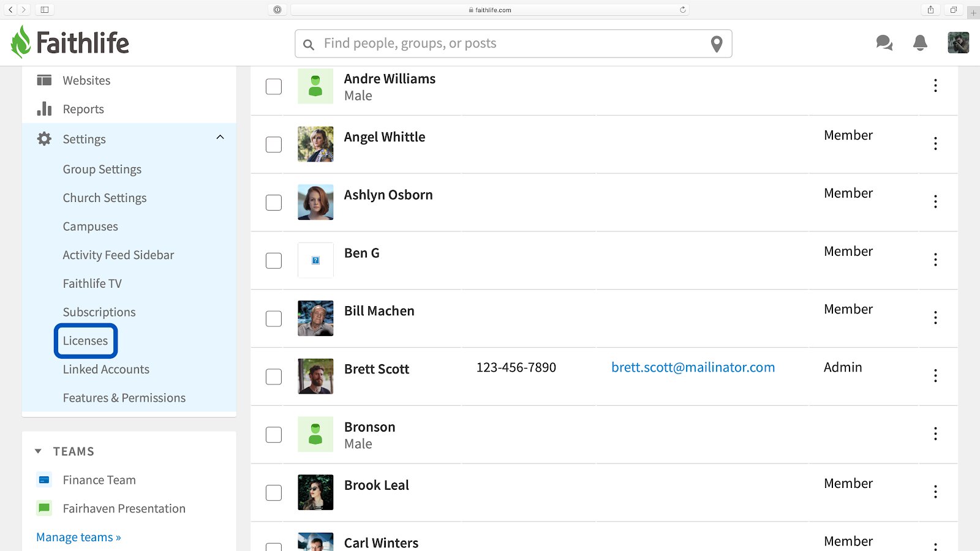This screenshot has height=551, width=980.
Task: Toggle the browser sidebar button
Action: [x=45, y=10]
